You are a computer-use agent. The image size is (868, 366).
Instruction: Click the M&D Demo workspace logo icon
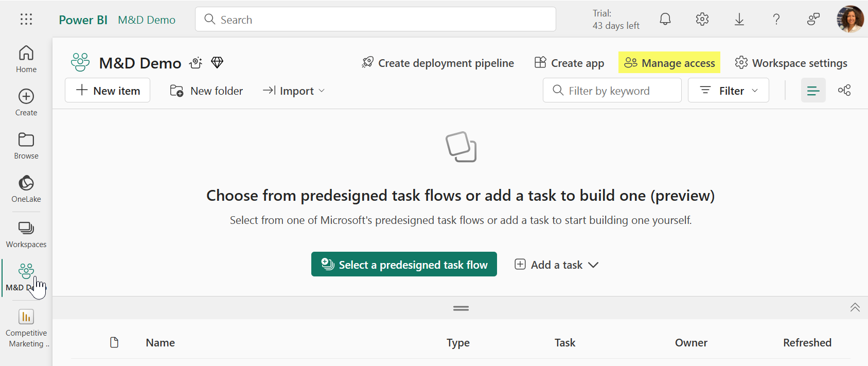tap(80, 62)
